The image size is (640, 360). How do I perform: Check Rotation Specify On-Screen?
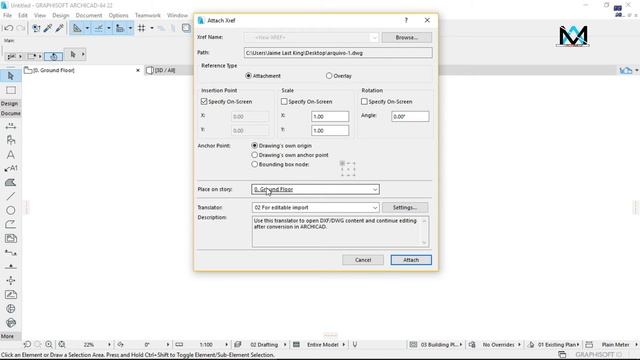(364, 102)
